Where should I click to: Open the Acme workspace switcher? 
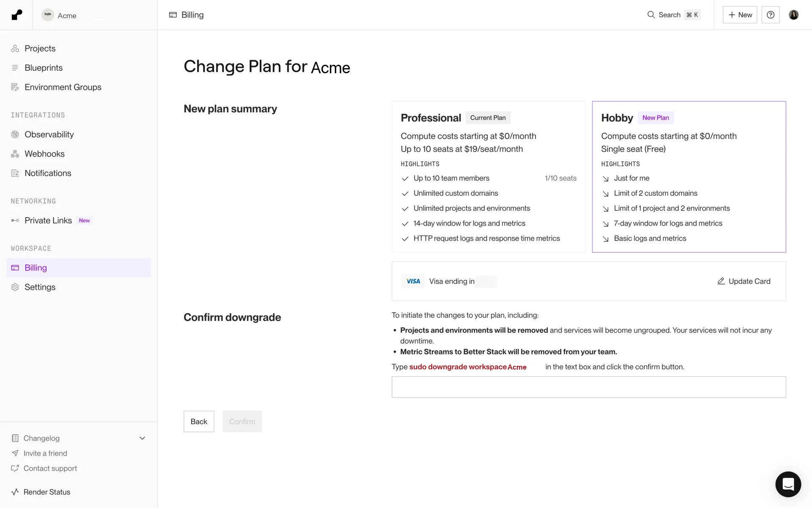(x=59, y=15)
